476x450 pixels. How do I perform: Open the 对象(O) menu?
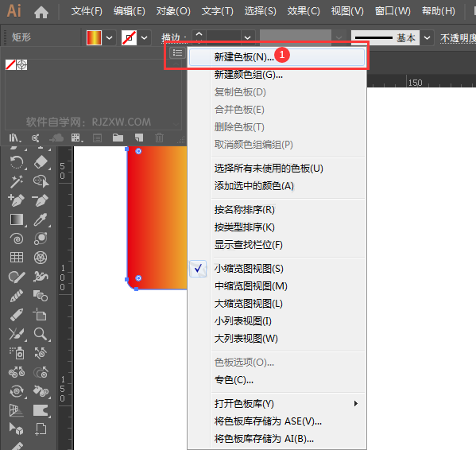(173, 11)
